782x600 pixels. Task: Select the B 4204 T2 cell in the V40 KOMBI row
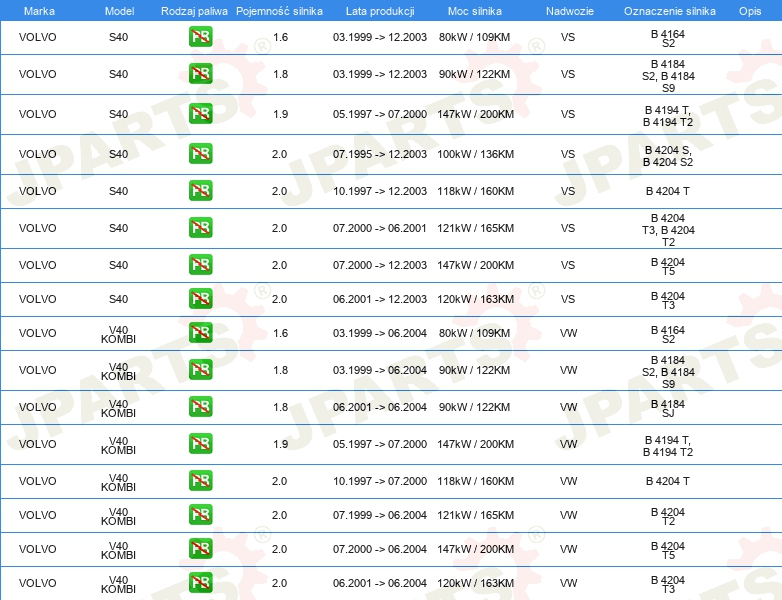coord(668,516)
